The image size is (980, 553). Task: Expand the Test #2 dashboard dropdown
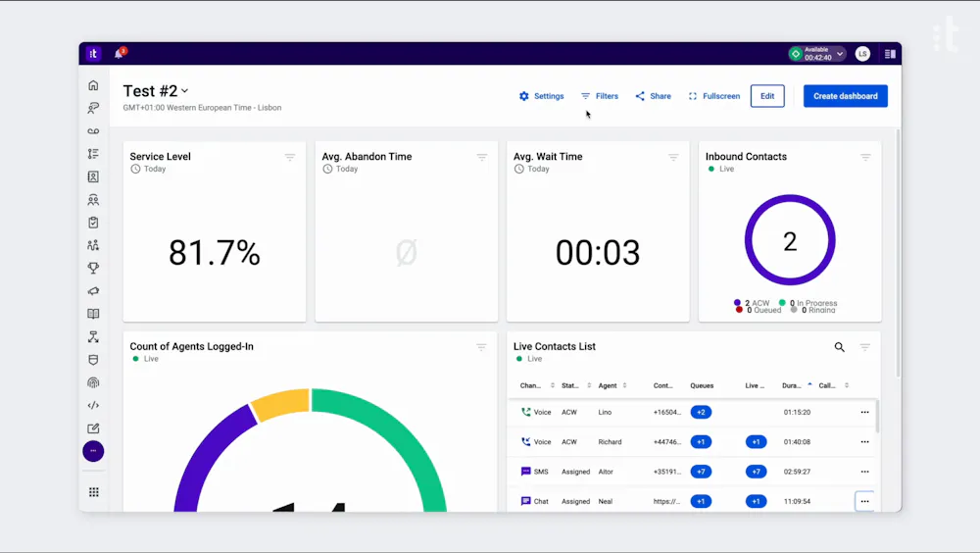pyautogui.click(x=185, y=91)
